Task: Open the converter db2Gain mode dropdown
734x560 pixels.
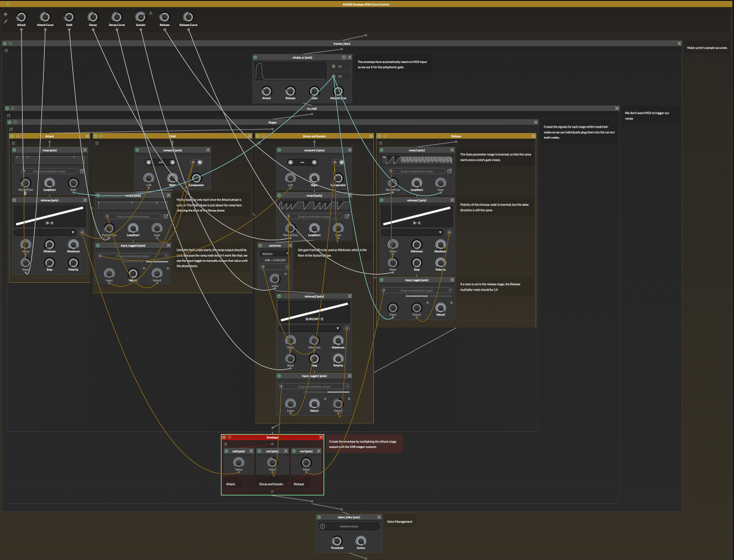Action: coord(275,253)
